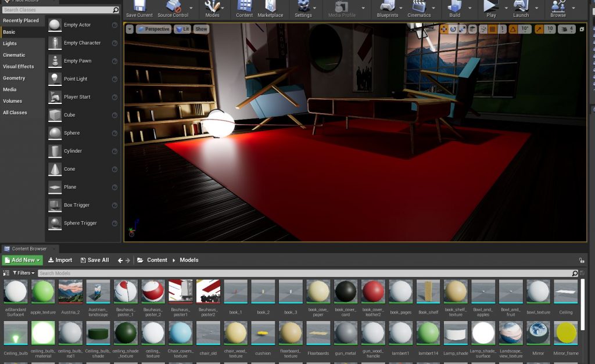
Task: Toggle grid snapping in the viewport
Action: [x=493, y=29]
